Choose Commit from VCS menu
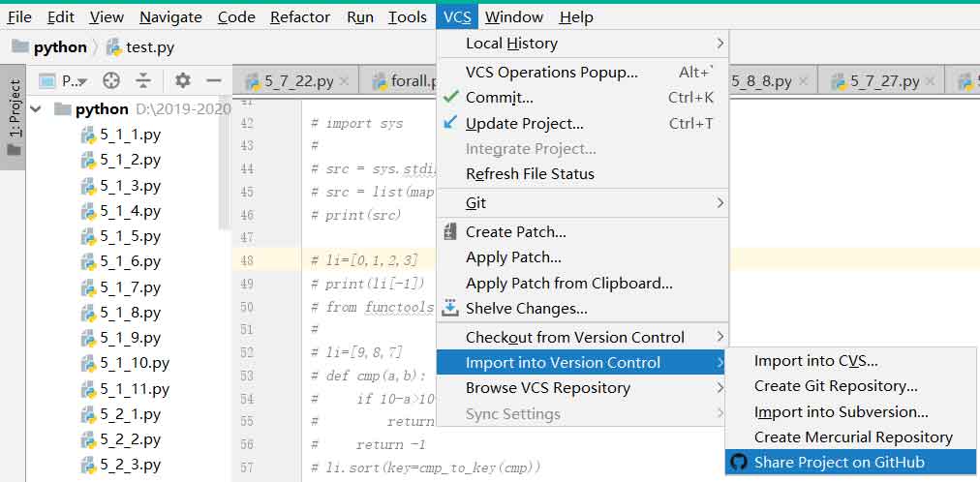Screen dimensions: 980x482 pyautogui.click(x=583, y=98)
